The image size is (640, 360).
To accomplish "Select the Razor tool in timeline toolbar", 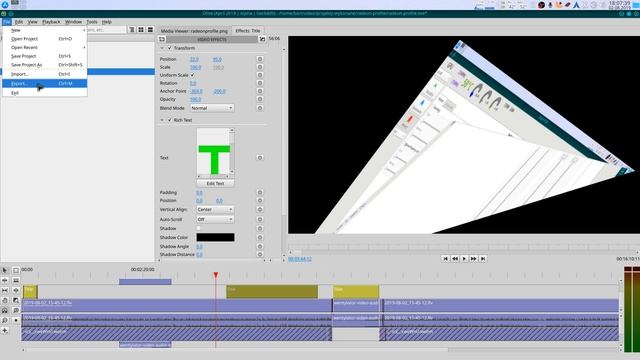I will pos(16,280).
